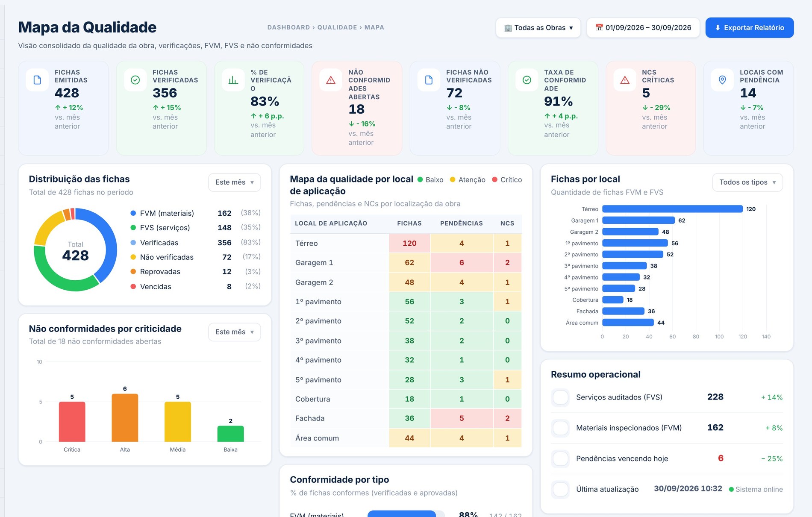Viewport: 812px width, 517px height.
Task: Go to QUALIDADE in the breadcrumb
Action: (x=337, y=27)
